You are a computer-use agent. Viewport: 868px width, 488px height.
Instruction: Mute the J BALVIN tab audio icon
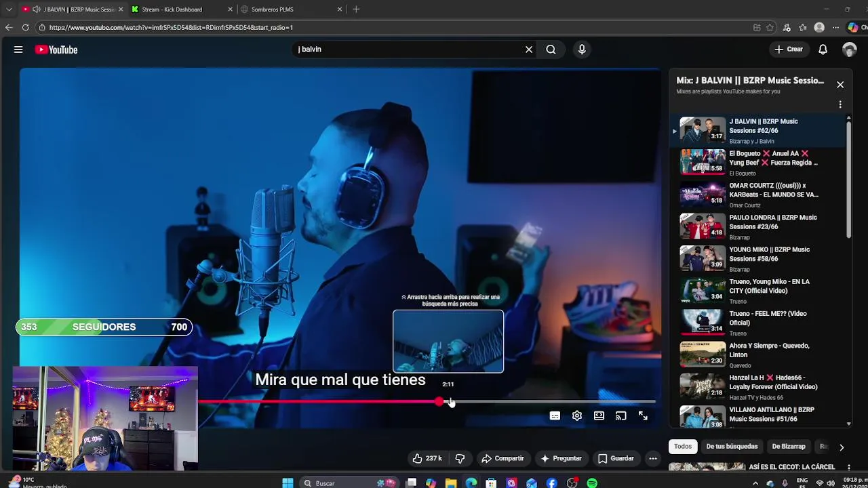click(x=36, y=9)
